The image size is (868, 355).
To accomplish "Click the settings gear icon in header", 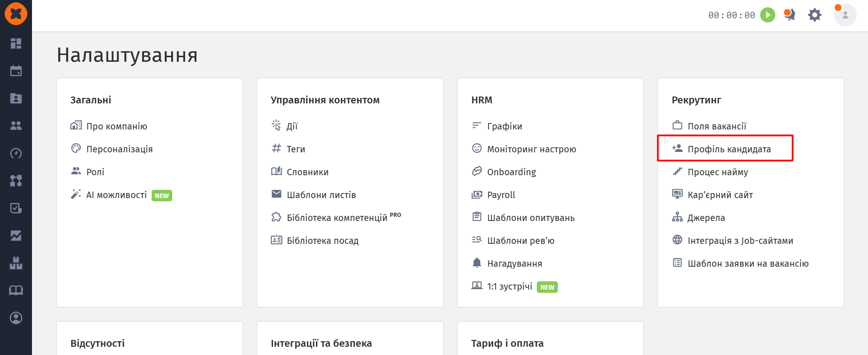I will tap(815, 15).
